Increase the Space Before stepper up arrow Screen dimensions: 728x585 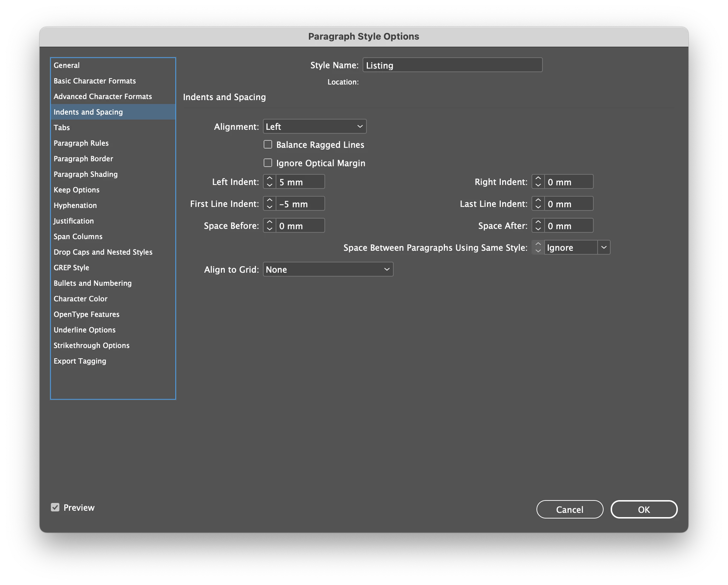(x=269, y=222)
